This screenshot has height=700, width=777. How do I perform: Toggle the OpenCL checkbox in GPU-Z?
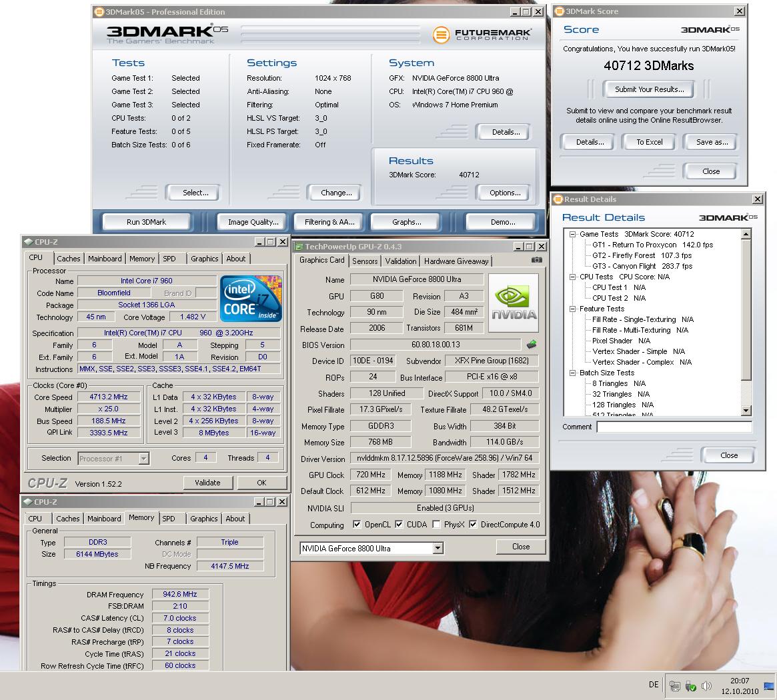(356, 524)
